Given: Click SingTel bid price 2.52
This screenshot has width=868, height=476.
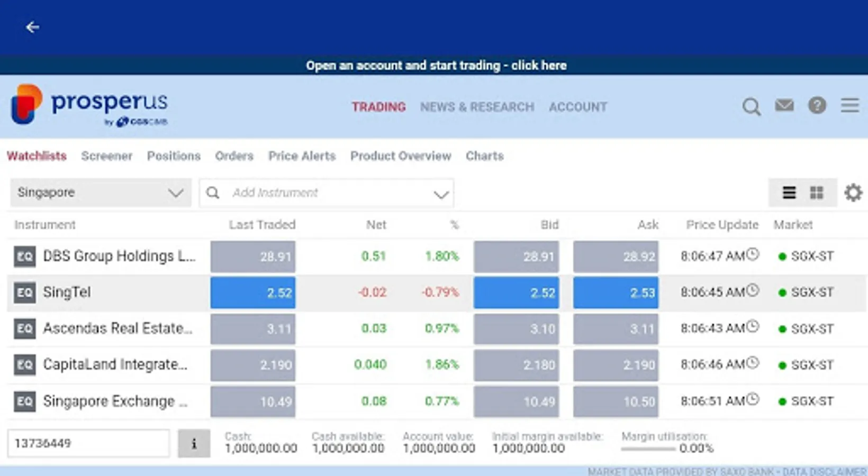Looking at the screenshot, I should 516,292.
